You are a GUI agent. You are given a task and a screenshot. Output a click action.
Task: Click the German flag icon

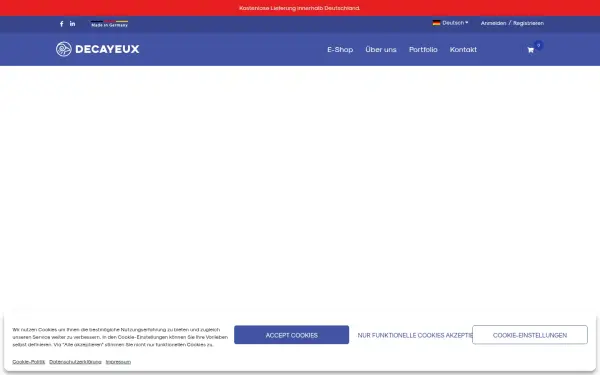(436, 23)
